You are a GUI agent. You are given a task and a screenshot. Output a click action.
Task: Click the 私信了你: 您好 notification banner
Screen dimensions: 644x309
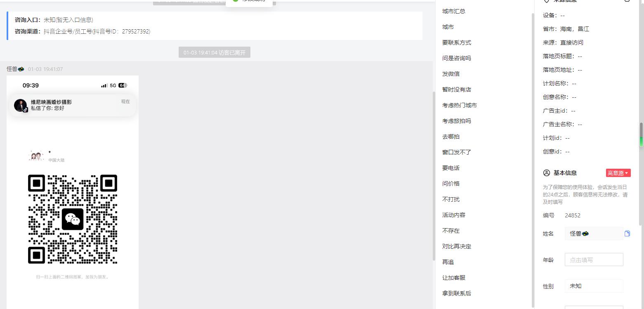(73, 105)
